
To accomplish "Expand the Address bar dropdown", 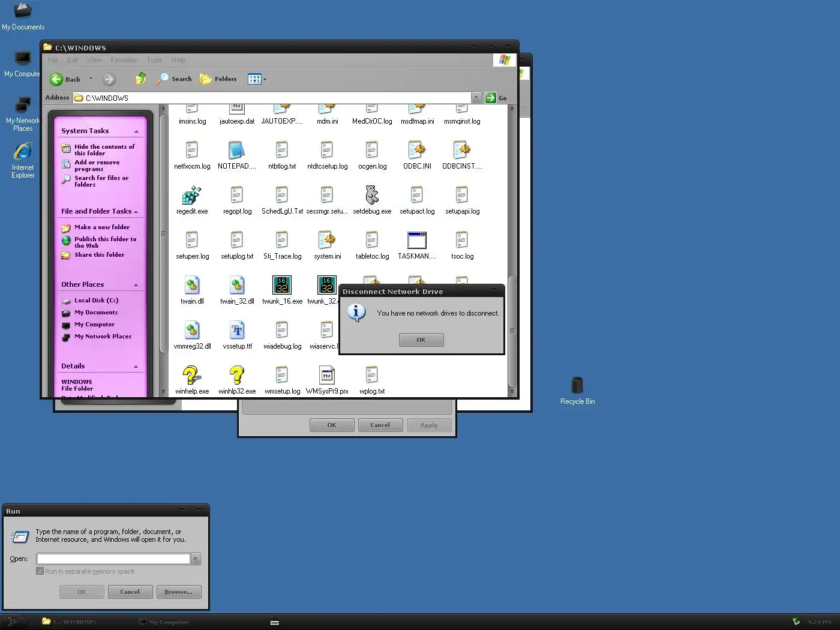I will click(476, 98).
